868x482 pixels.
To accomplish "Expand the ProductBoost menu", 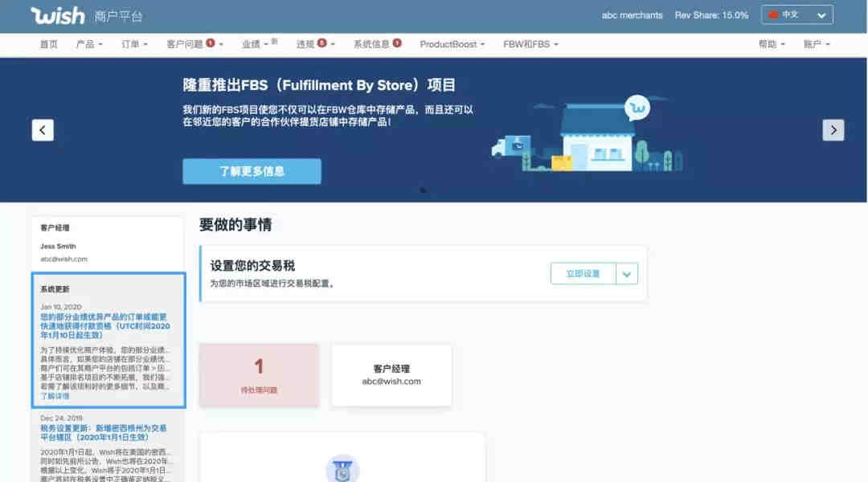I will pos(452,44).
